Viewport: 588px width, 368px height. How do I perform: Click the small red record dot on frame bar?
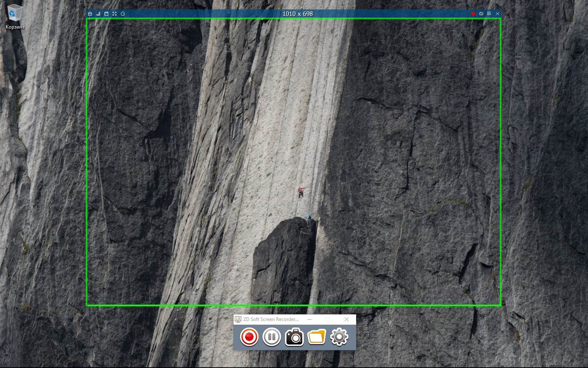click(x=473, y=14)
